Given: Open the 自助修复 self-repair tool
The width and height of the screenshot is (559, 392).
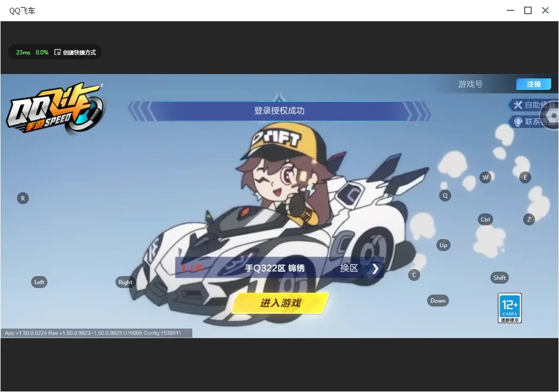Looking at the screenshot, I should pyautogui.click(x=533, y=105).
